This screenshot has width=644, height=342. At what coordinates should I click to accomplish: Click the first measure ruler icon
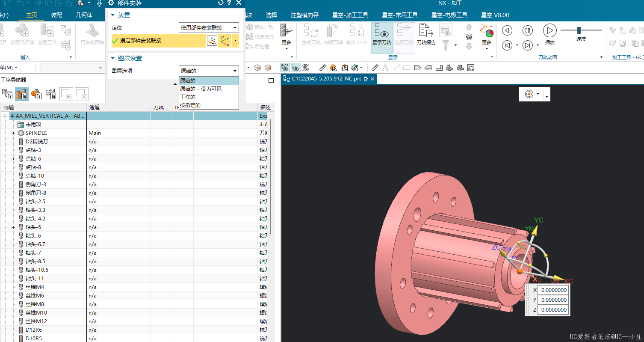click(323, 68)
